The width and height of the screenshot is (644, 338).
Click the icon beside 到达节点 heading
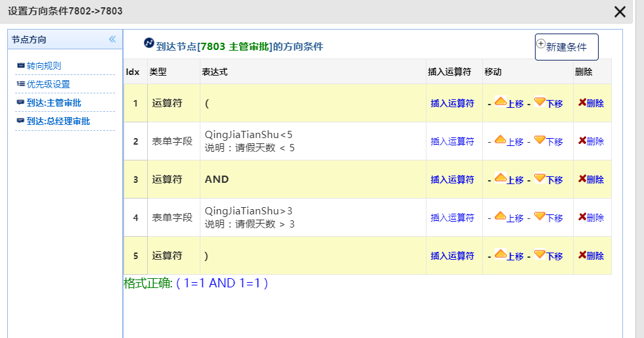pos(149,43)
